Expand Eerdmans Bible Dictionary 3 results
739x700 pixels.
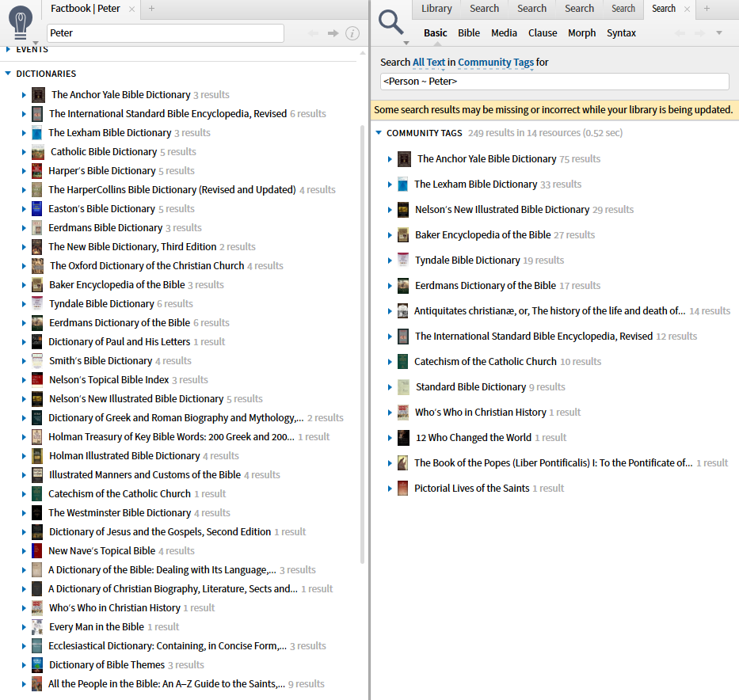point(24,228)
